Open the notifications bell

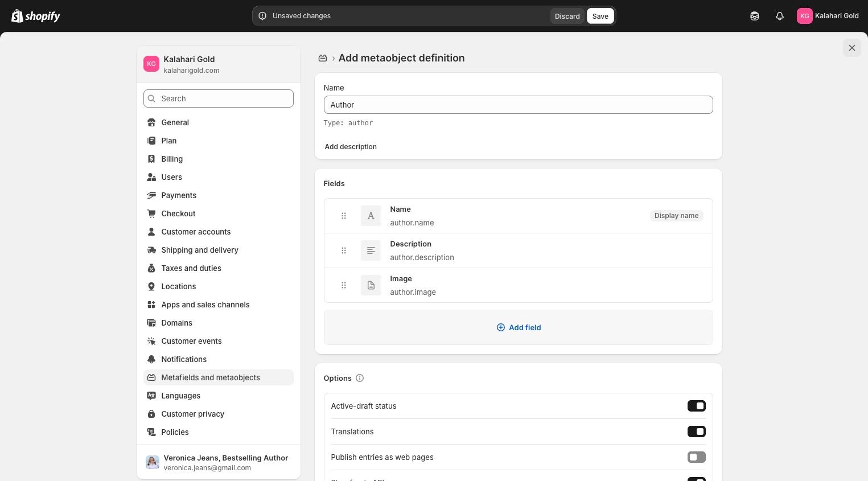[x=780, y=16]
